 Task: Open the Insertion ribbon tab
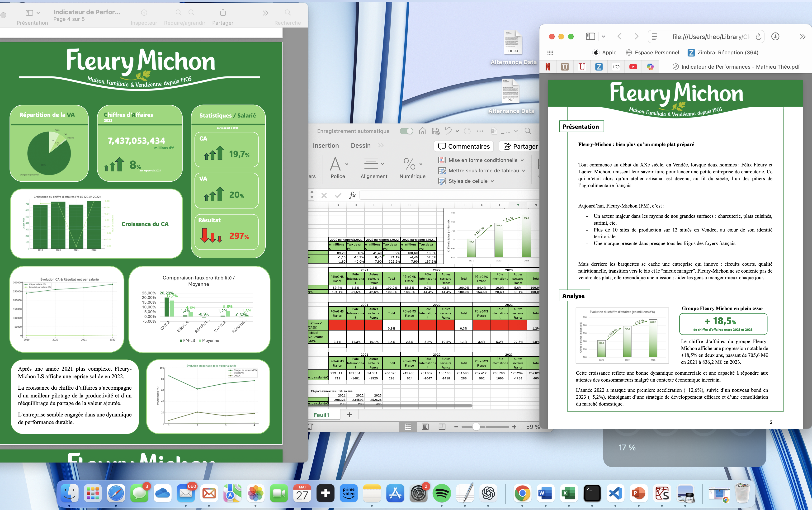326,145
